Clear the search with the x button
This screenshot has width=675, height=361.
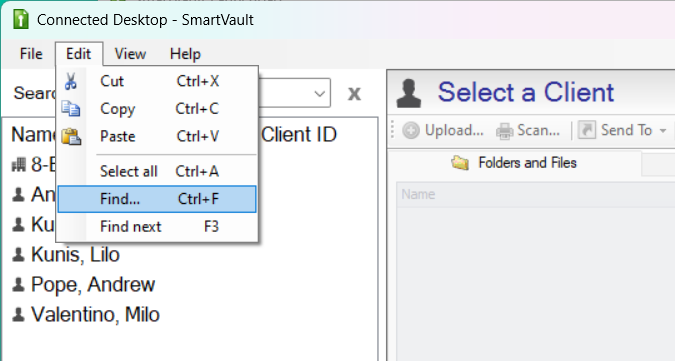(x=354, y=93)
